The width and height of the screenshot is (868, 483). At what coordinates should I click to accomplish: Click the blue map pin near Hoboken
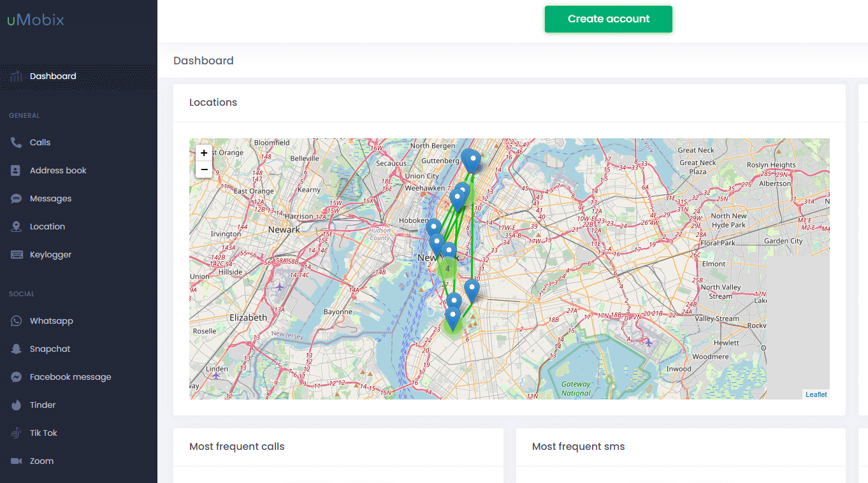coord(433,227)
